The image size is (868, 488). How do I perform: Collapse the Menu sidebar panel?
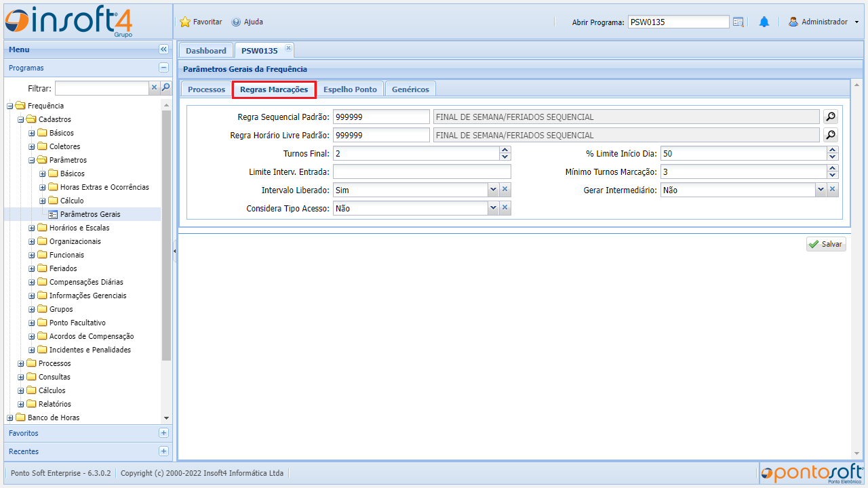pos(163,49)
